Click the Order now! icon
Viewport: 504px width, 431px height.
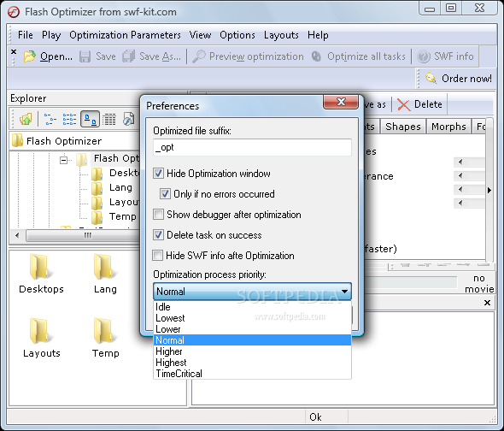click(431, 78)
